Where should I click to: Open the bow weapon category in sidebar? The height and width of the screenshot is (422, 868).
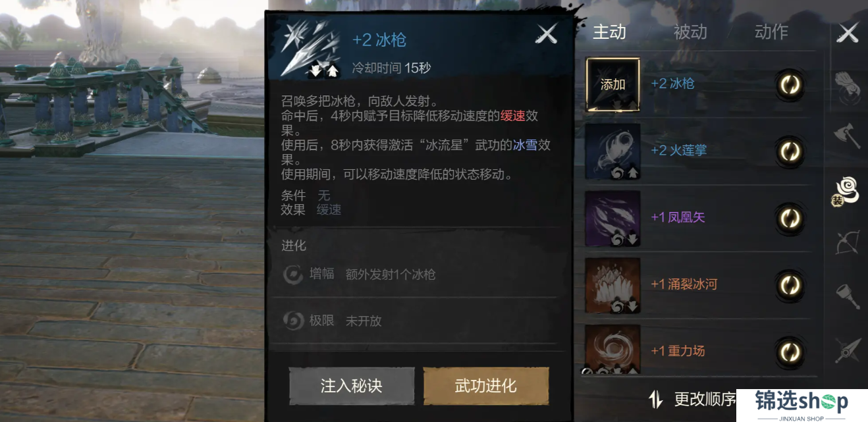point(847,243)
